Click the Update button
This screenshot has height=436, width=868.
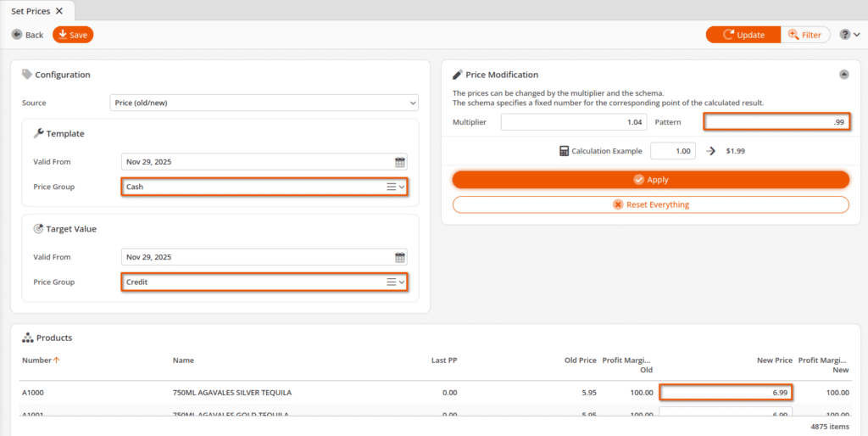743,35
